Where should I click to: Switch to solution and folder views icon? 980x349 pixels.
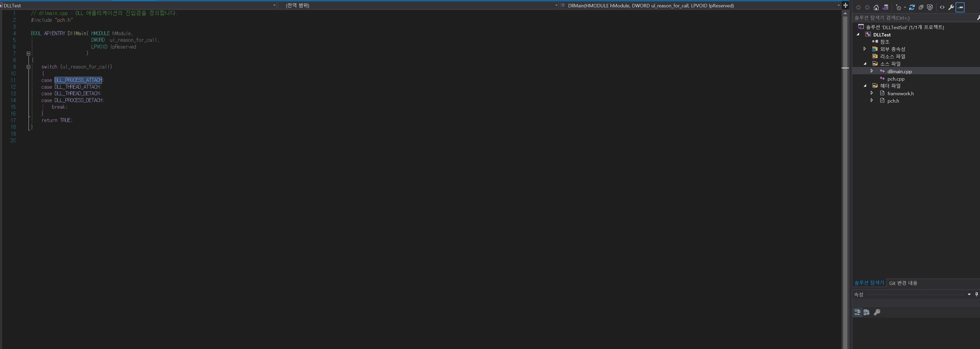[885, 7]
